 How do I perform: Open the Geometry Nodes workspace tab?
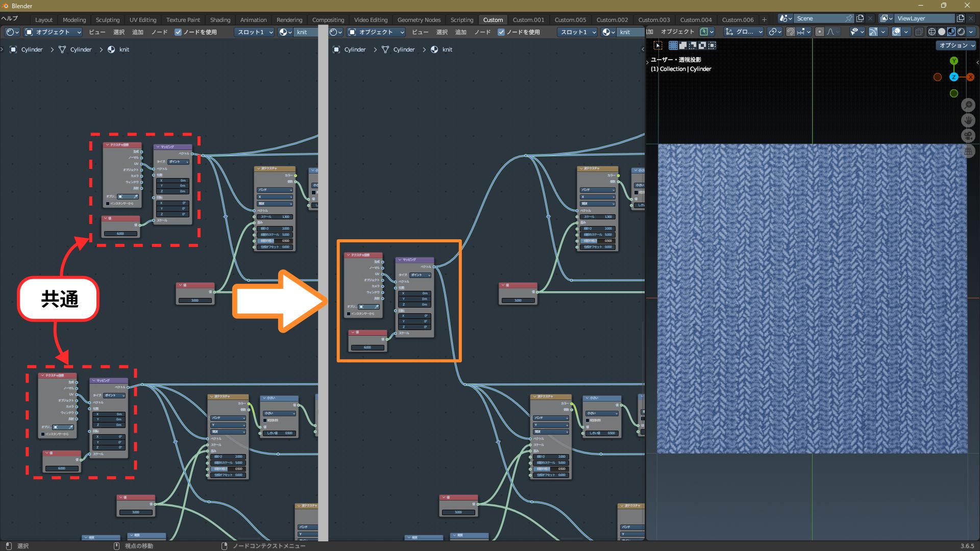coord(419,20)
